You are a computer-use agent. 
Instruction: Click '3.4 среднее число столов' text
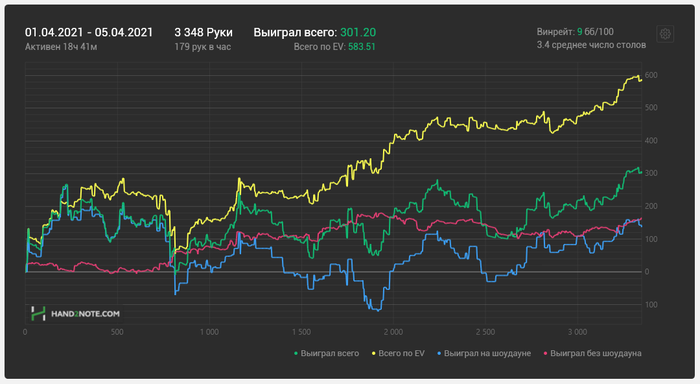(x=591, y=45)
